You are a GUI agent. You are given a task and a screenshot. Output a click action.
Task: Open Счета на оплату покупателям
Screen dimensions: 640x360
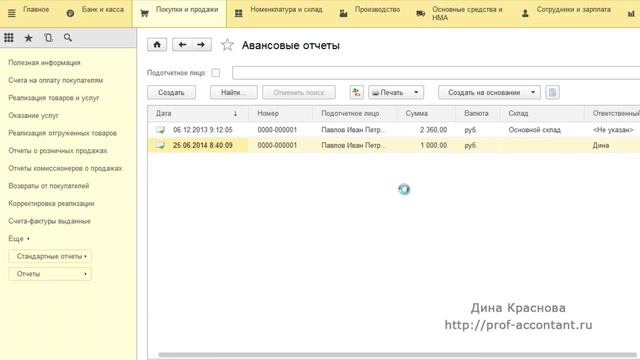tap(56, 80)
